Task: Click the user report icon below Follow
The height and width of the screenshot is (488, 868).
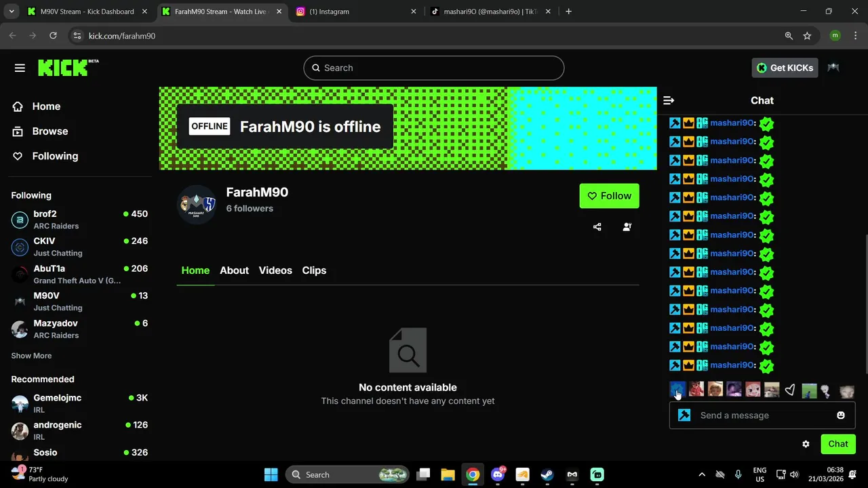Action: (627, 227)
